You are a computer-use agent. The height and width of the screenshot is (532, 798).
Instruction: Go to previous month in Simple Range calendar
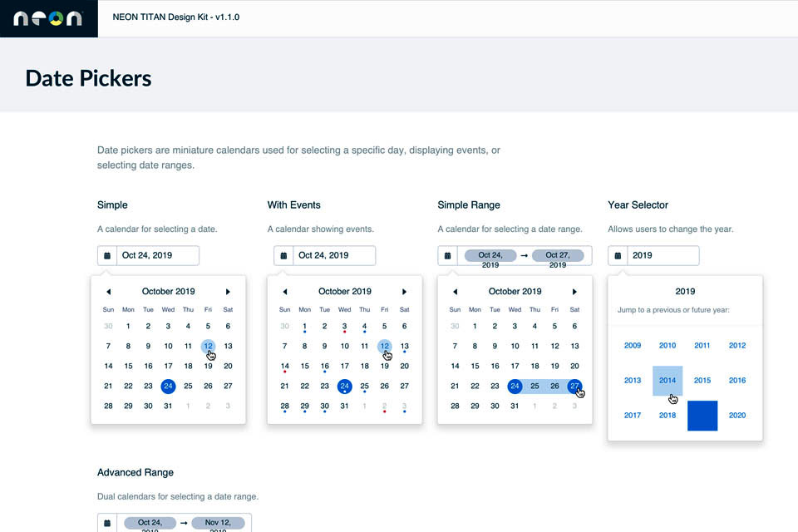coord(455,292)
